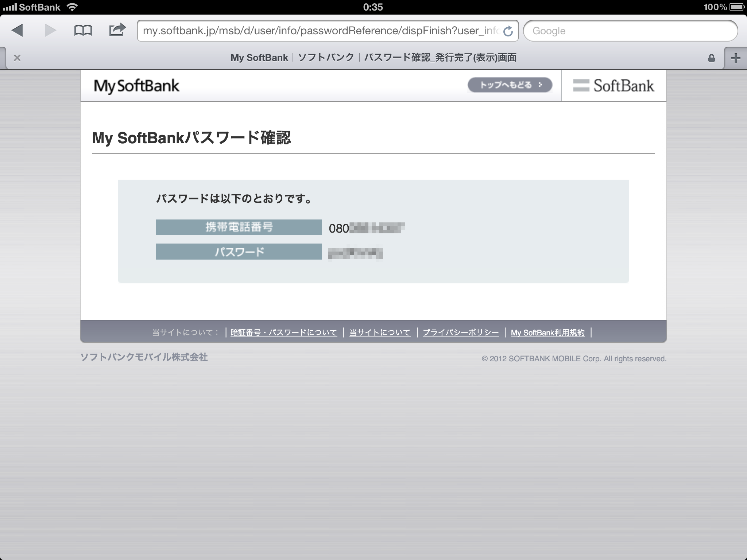Tap the lock icon on the tab bar
Viewport: 747px width, 560px height.
[x=711, y=58]
